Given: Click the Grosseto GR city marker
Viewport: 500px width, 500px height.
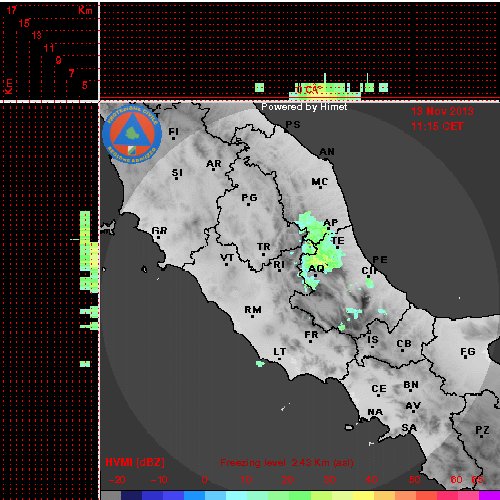Looking at the screenshot, I should coord(159,237).
